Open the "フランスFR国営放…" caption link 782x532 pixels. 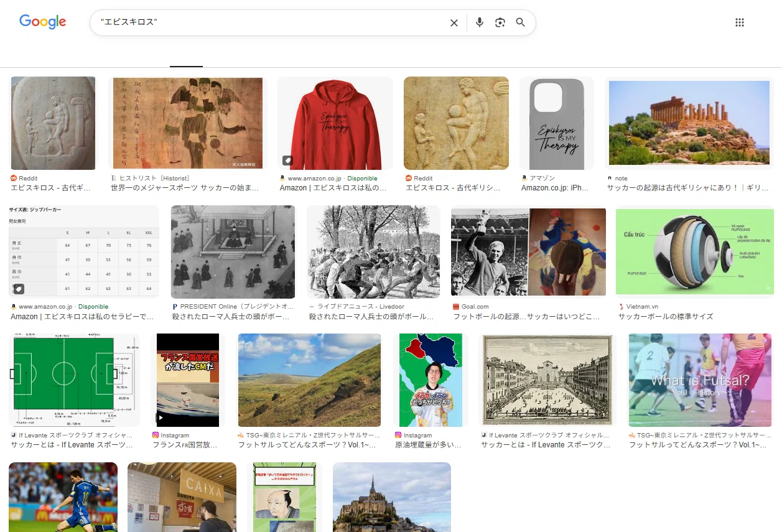[185, 445]
